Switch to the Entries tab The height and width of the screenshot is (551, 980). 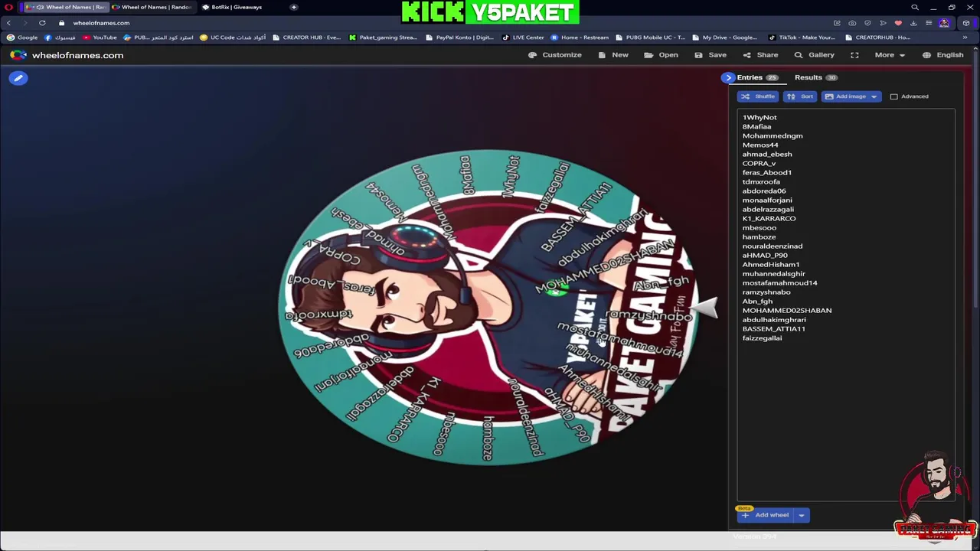(x=757, y=77)
